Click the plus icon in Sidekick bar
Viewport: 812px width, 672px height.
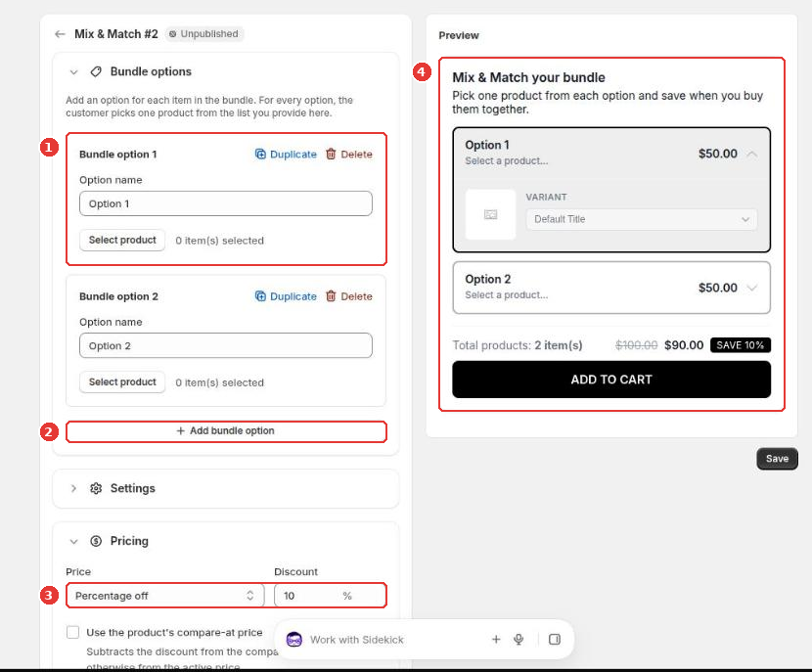coord(496,640)
